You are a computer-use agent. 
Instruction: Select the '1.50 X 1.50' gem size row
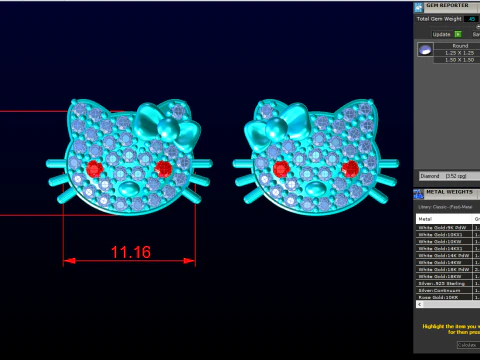click(457, 60)
